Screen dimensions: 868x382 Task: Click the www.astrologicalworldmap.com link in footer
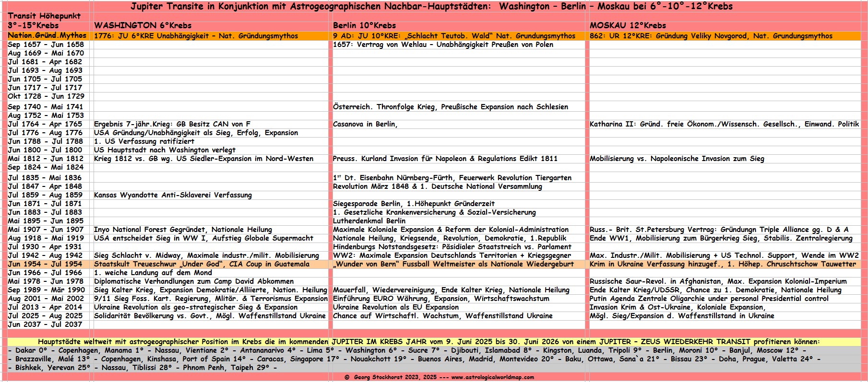click(492, 377)
